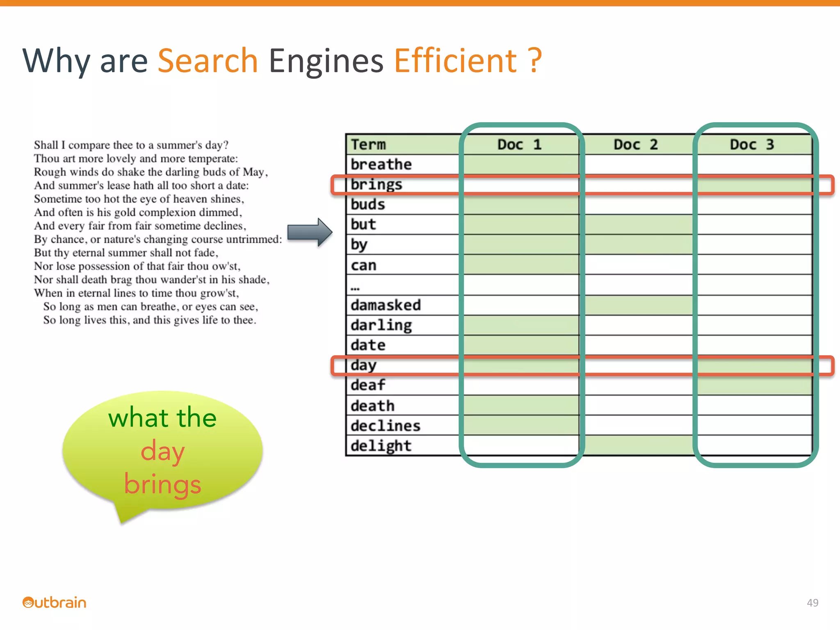Click the line starting 'Rough winds do shake'
The width and height of the screenshot is (840, 630).
[x=151, y=172]
